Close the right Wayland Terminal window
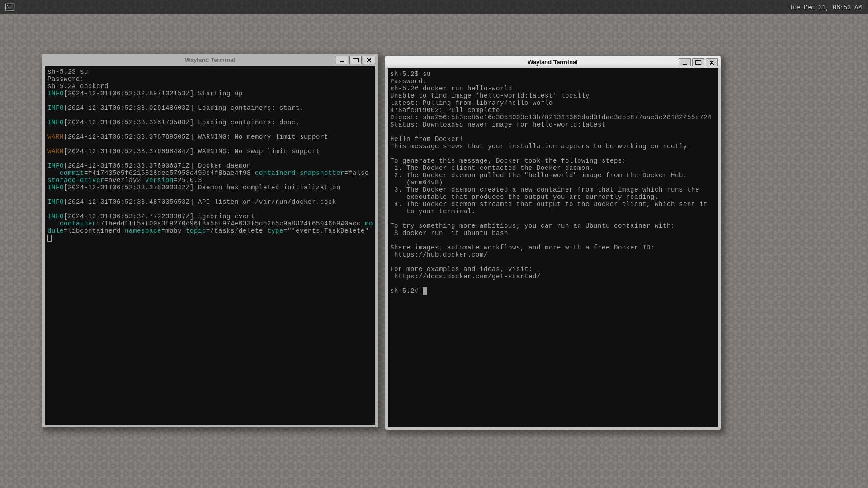The image size is (868, 488). 712,62
